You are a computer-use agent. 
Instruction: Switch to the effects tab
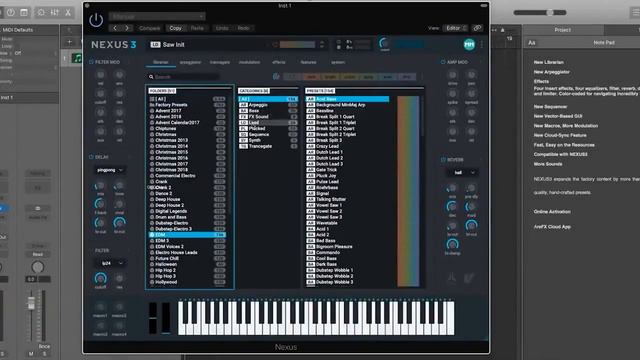point(279,62)
